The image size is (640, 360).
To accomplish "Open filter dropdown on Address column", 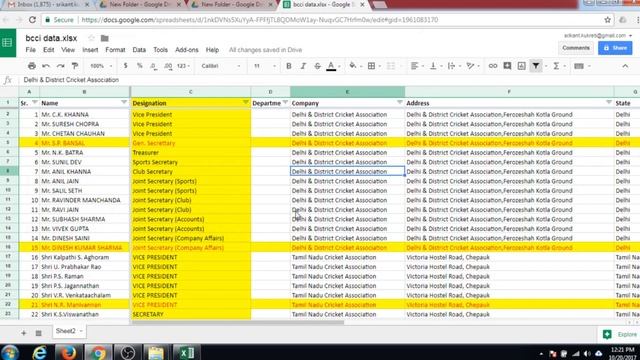I will coord(609,102).
